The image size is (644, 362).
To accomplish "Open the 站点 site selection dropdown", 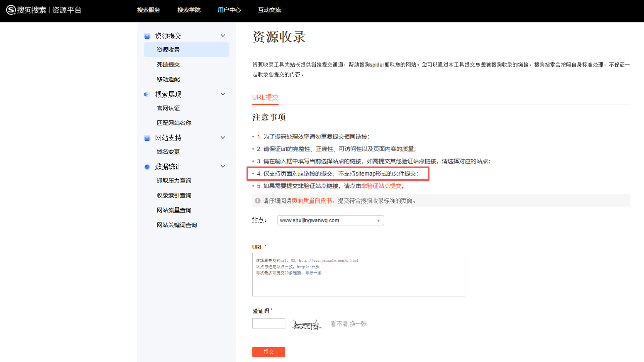I will click(x=331, y=220).
